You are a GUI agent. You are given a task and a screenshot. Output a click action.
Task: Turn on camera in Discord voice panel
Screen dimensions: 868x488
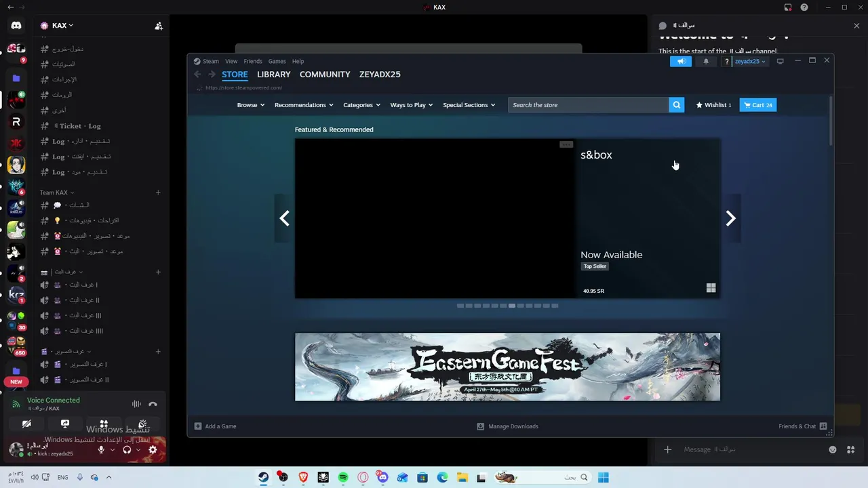click(26, 424)
